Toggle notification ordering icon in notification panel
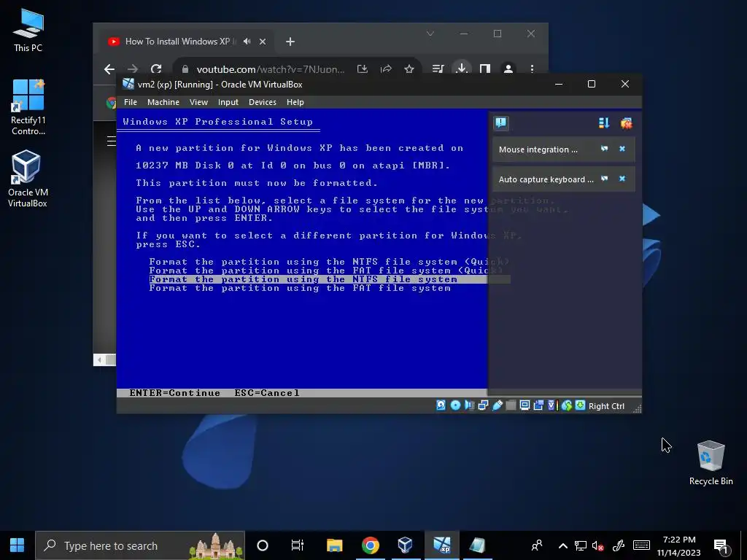The image size is (747, 560). [603, 123]
